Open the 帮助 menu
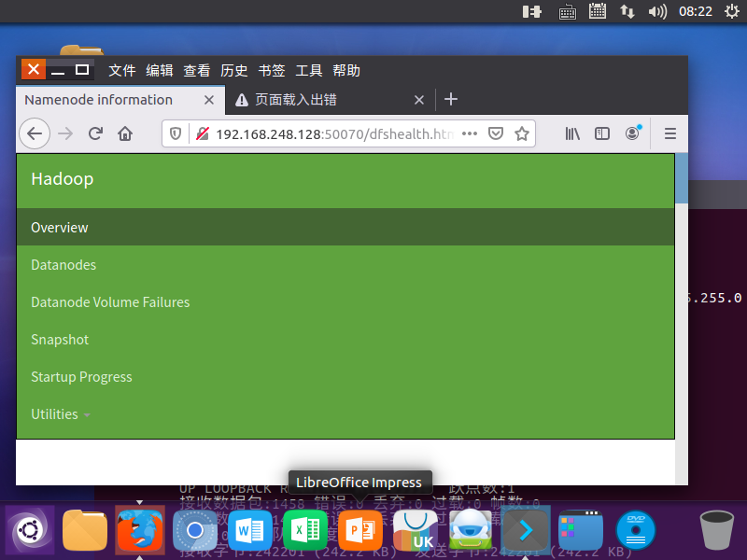Image resolution: width=747 pixels, height=560 pixels. coord(346,71)
